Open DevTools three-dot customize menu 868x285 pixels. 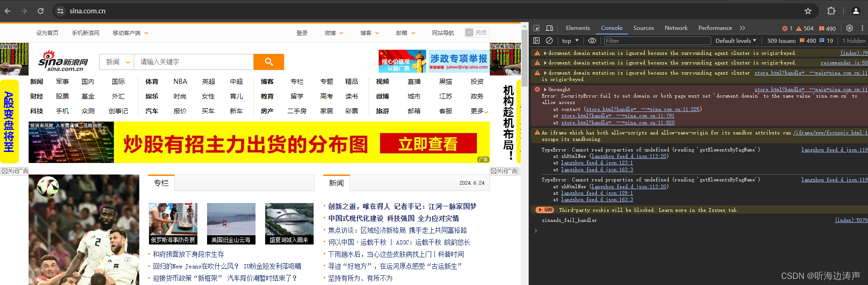(862, 28)
